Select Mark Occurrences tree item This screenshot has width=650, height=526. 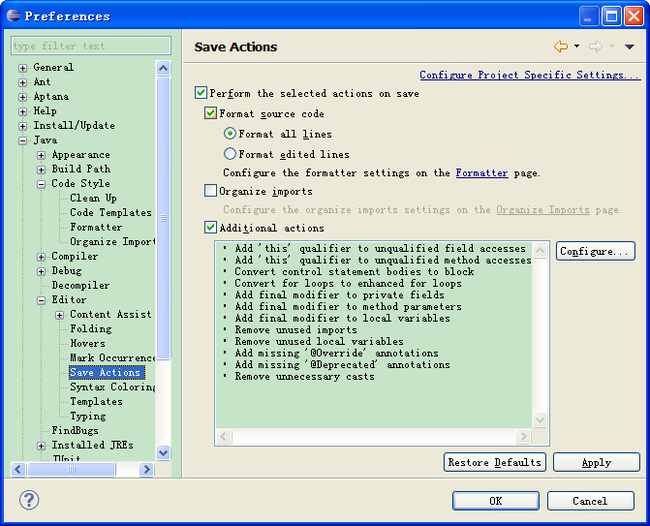(112, 358)
